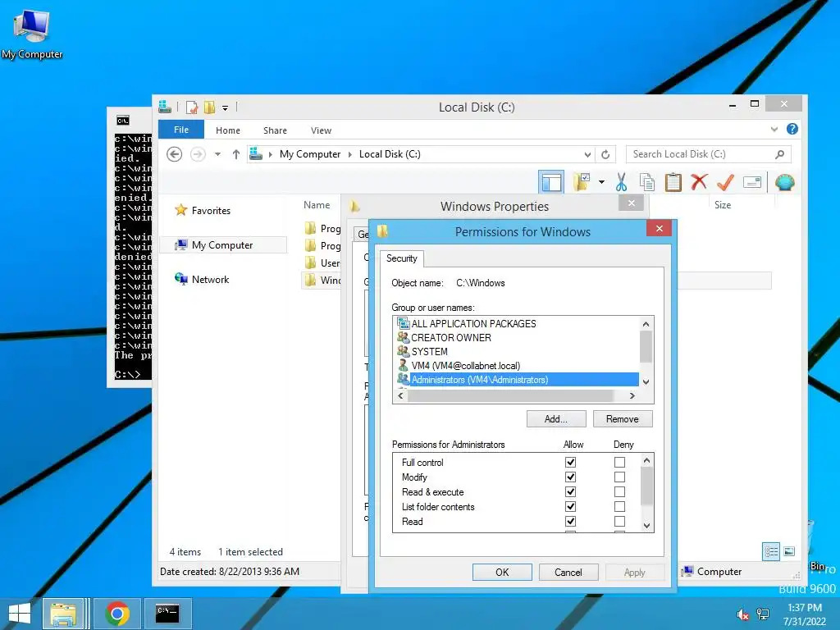Open the File ribbon tab
The image size is (840, 630).
pyautogui.click(x=181, y=130)
